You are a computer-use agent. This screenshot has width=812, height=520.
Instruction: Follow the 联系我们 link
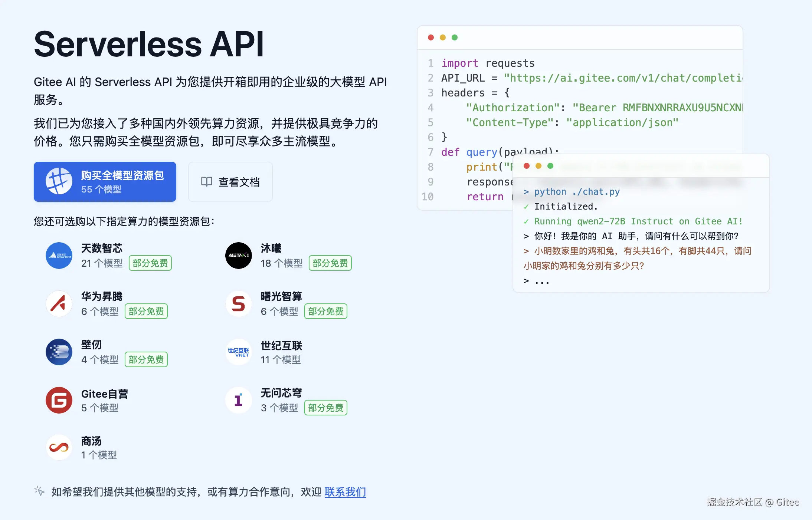[345, 492]
